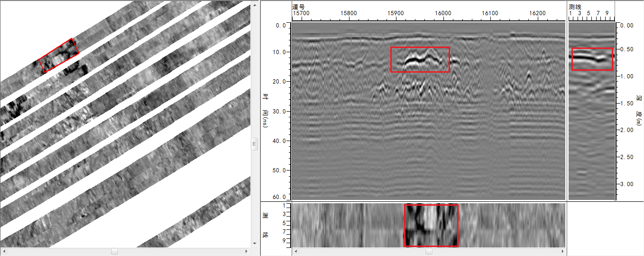
Task: Click the map panel horizontal scrollbar thumb
Action: point(114,251)
